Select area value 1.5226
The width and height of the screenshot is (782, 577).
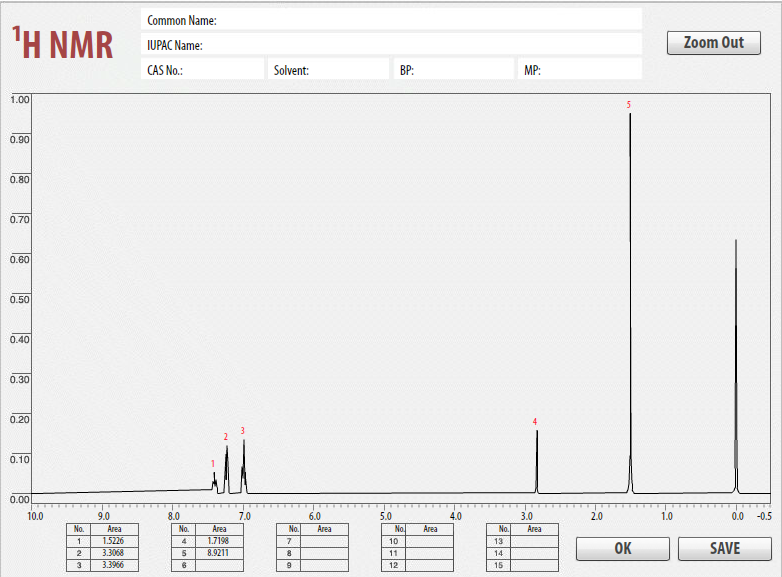click(x=114, y=541)
